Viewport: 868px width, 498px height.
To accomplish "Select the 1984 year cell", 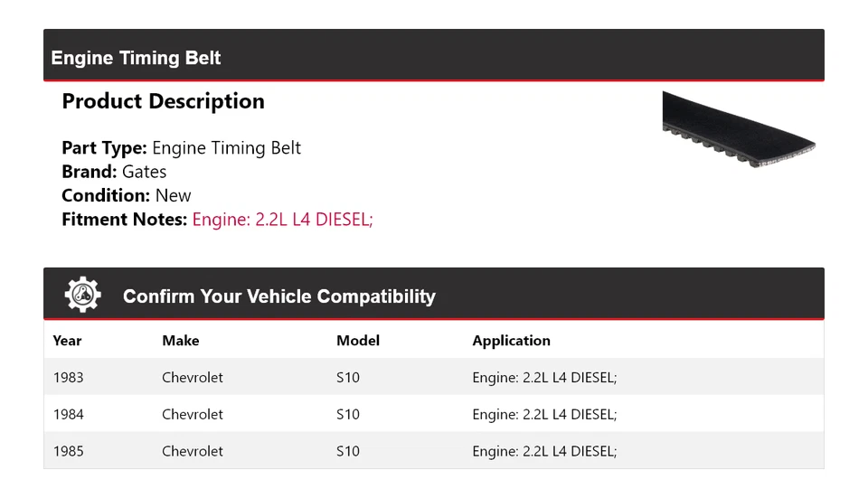I will (69, 414).
